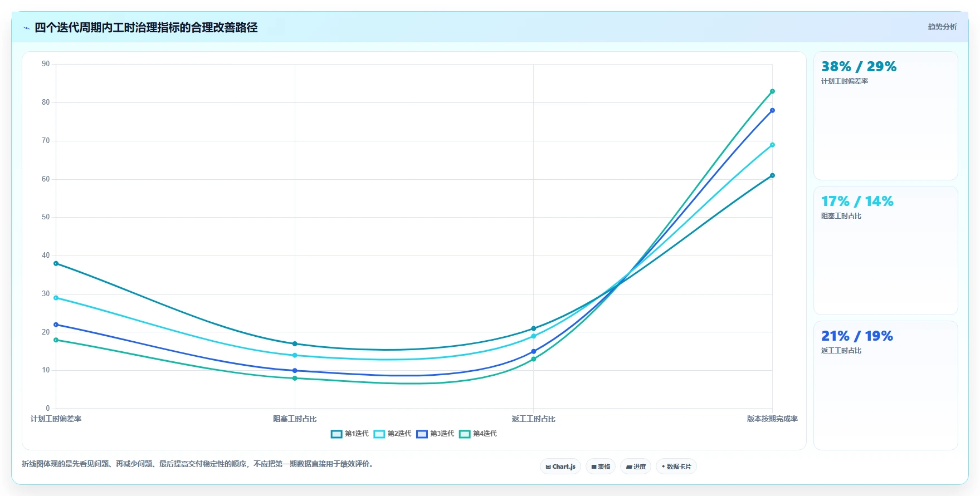The height and width of the screenshot is (496, 980).
Task: Click the 第4迭代 point at 计划工时偏差率 (18)
Action: coord(56,340)
